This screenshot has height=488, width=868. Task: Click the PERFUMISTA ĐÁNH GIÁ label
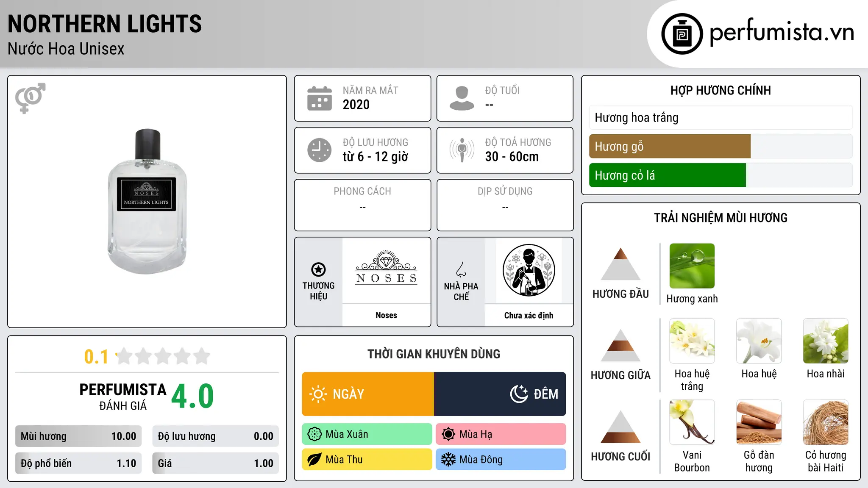coord(123,397)
